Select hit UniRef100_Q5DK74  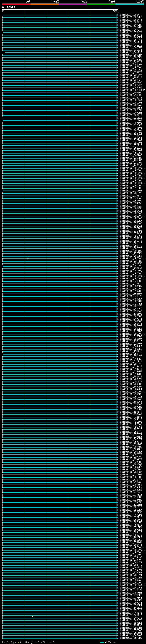click(131, 324)
